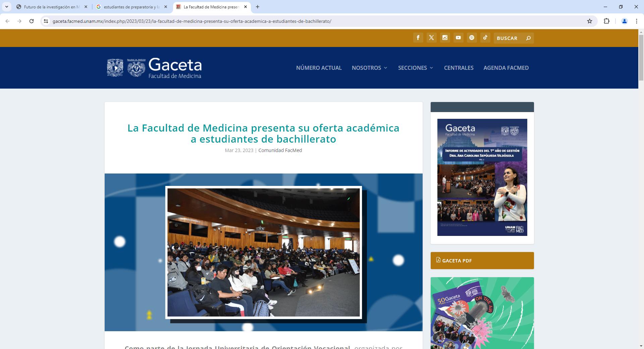The image size is (644, 349).
Task: Click the scrollbar down arrow
Action: click(641, 346)
